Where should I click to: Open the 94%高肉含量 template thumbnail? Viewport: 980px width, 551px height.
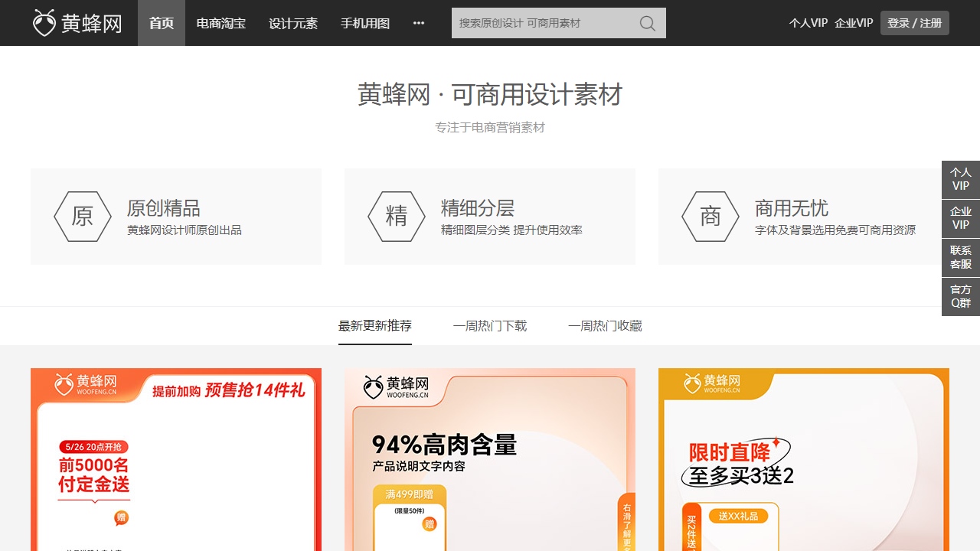tap(490, 459)
